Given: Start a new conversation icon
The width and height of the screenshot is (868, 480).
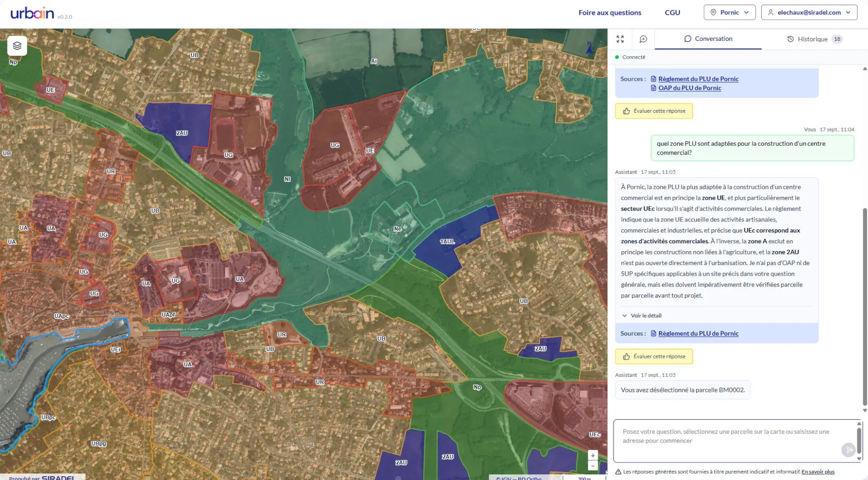Looking at the screenshot, I should pyautogui.click(x=643, y=39).
